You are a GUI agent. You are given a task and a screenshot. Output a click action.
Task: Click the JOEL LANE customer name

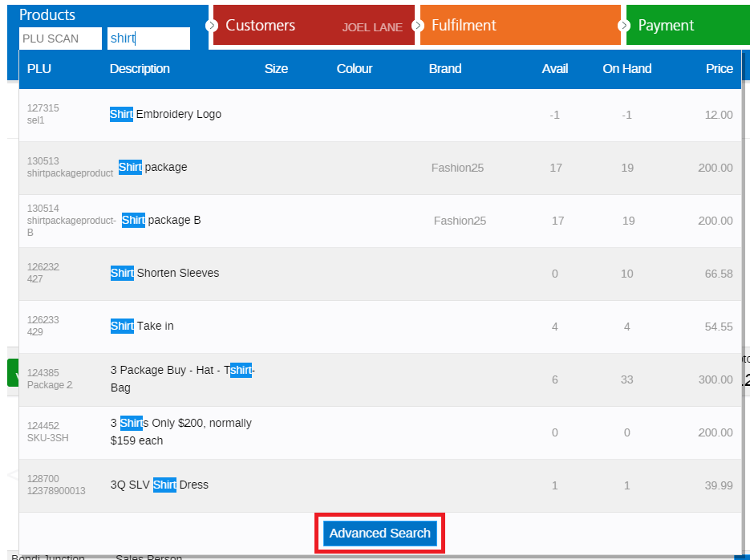pos(372,28)
